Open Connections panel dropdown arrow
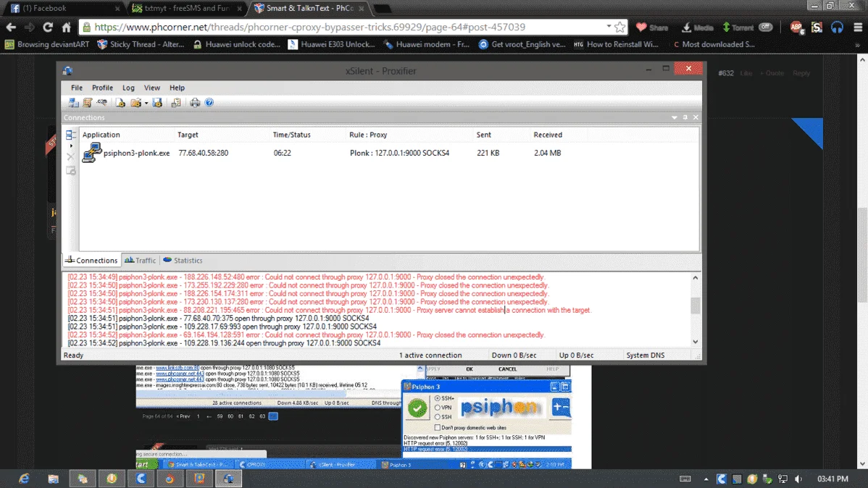Viewport: 868px width, 488px height. [x=675, y=117]
